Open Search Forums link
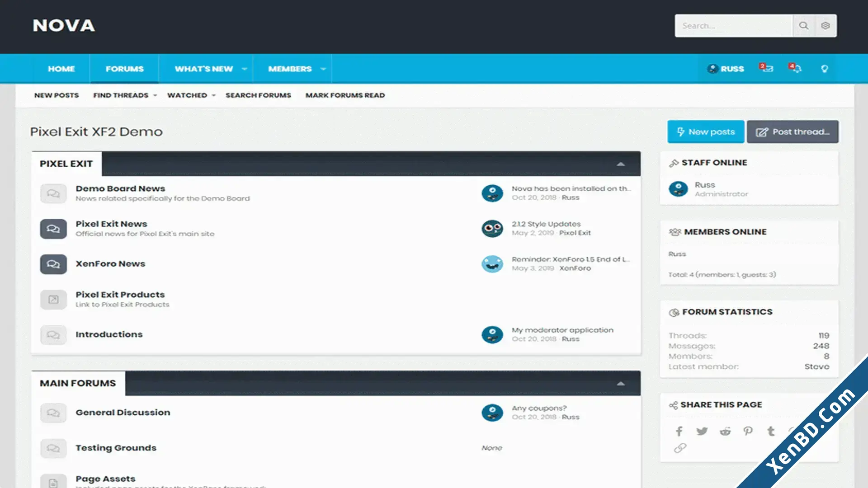The width and height of the screenshot is (868, 488). pyautogui.click(x=259, y=95)
